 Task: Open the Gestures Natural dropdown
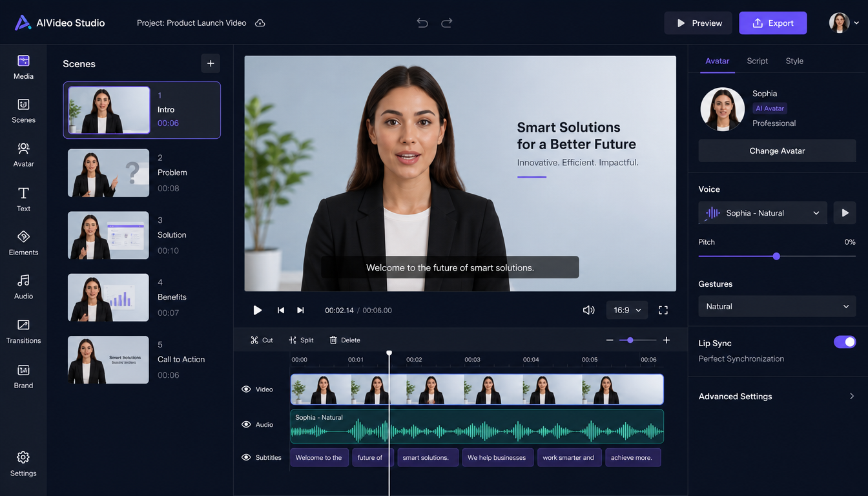tap(777, 306)
